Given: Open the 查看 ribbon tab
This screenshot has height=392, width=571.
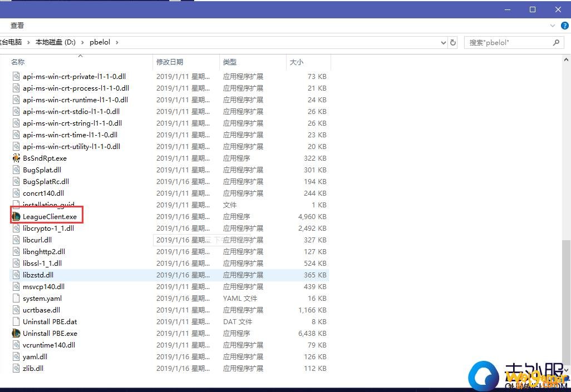Looking at the screenshot, I should (x=17, y=26).
